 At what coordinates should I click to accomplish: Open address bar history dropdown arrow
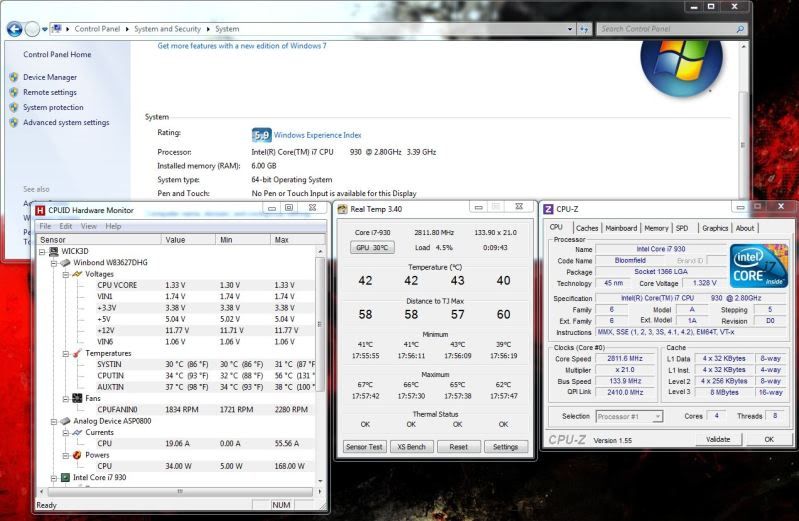click(570, 29)
